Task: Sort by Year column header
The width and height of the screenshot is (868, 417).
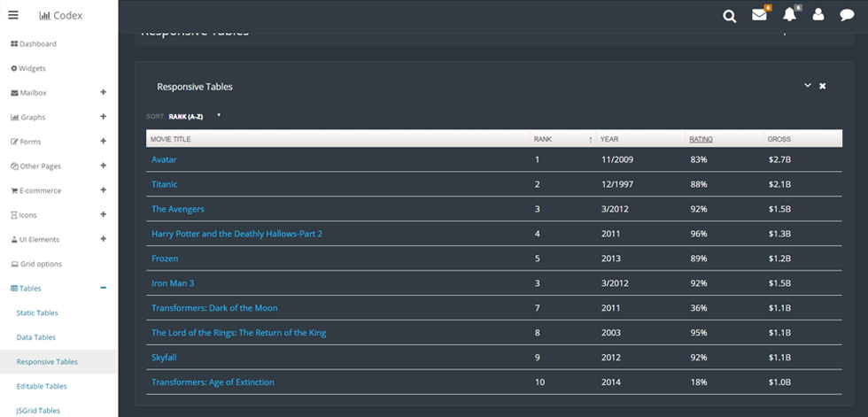Action: [x=609, y=139]
